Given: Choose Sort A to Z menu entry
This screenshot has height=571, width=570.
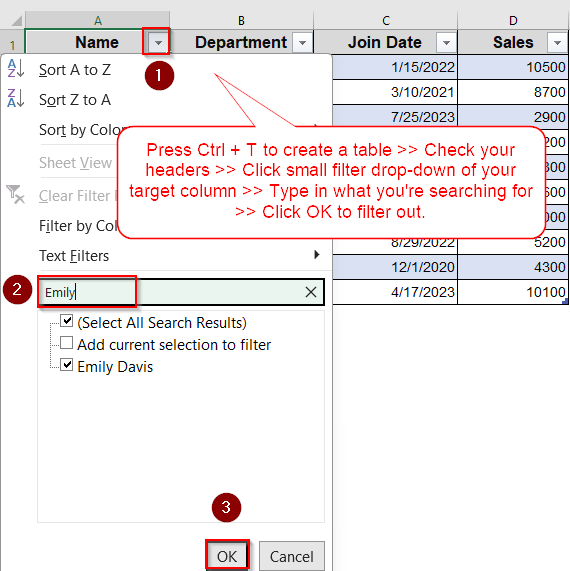Looking at the screenshot, I should (x=75, y=70).
